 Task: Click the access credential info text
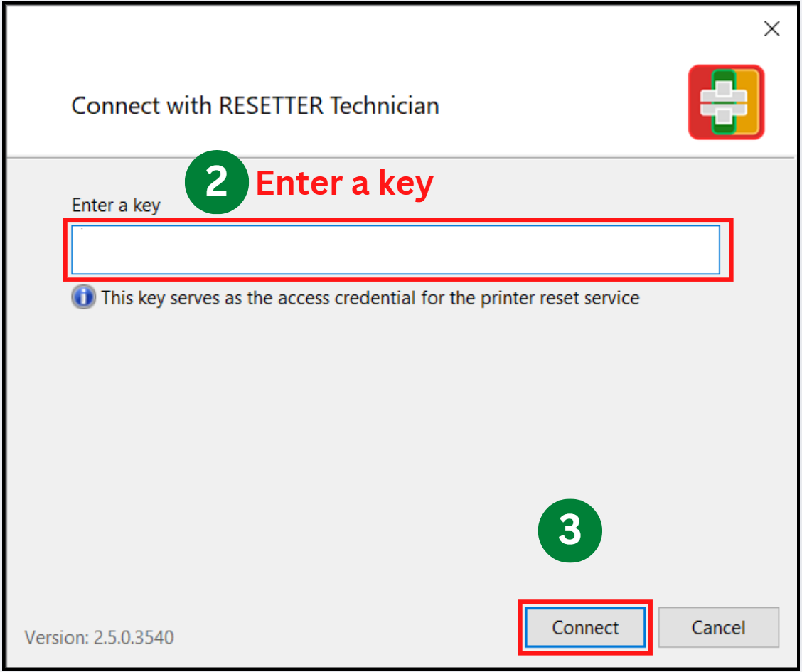click(x=370, y=297)
